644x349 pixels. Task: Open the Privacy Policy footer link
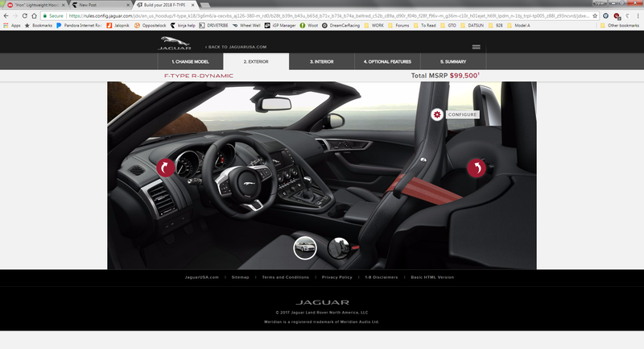(336, 277)
